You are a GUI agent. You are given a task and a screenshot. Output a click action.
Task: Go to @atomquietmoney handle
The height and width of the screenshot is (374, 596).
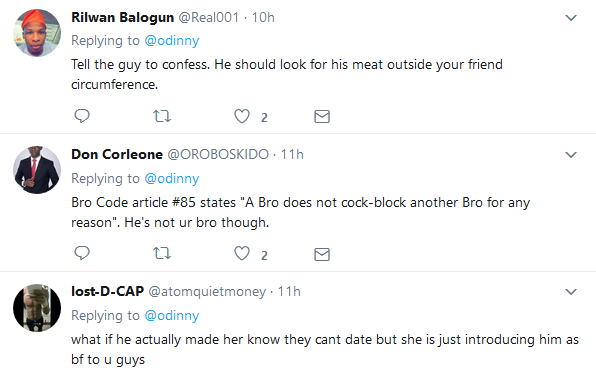207,292
